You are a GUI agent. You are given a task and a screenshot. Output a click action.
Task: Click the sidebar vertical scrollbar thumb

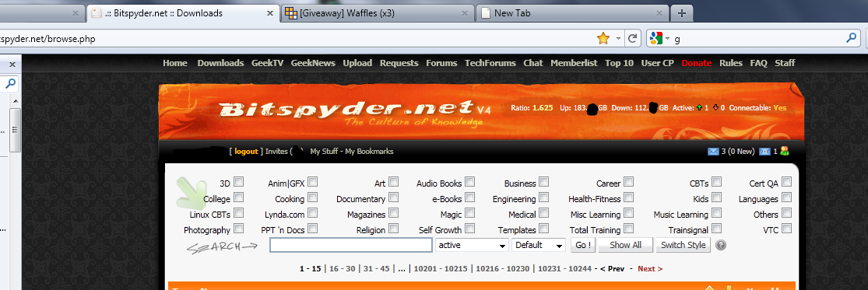click(15, 131)
